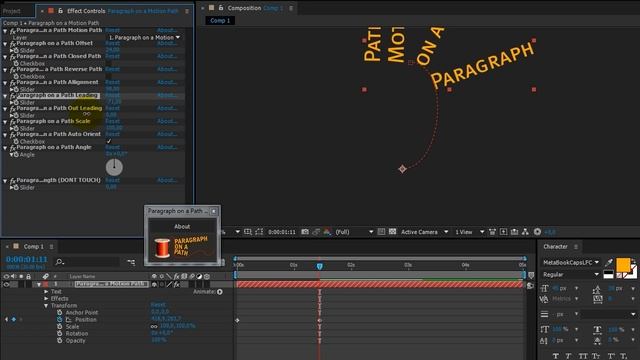
Task: Open the Composition panel menu icon
Action: click(x=291, y=8)
